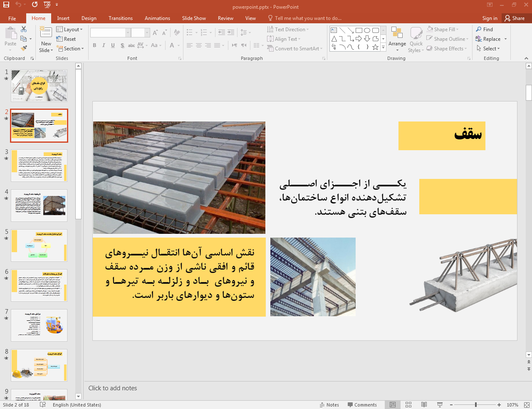Click the Cut scissors icon
532x409 pixels.
tap(24, 29)
